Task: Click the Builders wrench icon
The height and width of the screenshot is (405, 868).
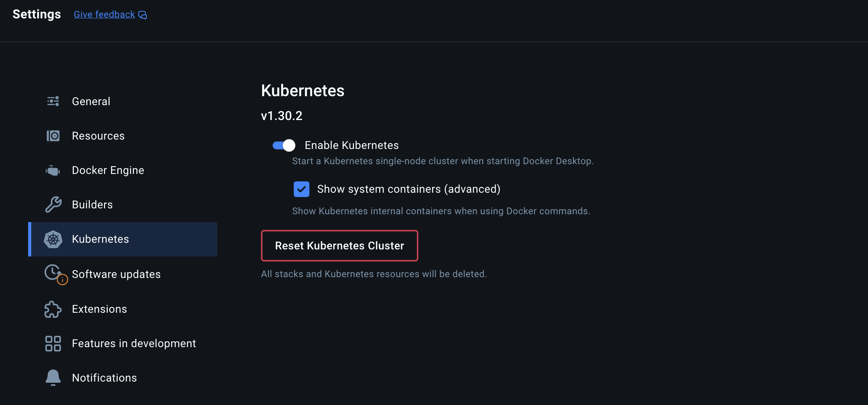Action: tap(53, 204)
